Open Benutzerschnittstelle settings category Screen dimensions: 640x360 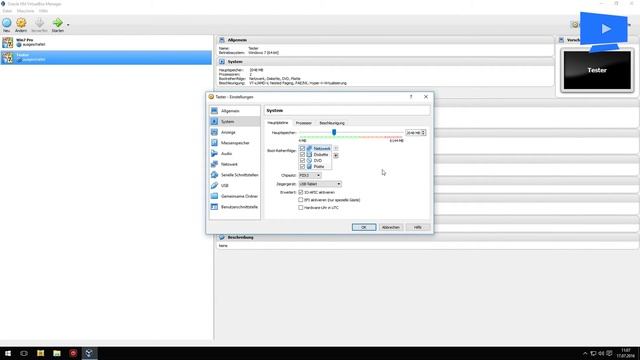point(235,207)
